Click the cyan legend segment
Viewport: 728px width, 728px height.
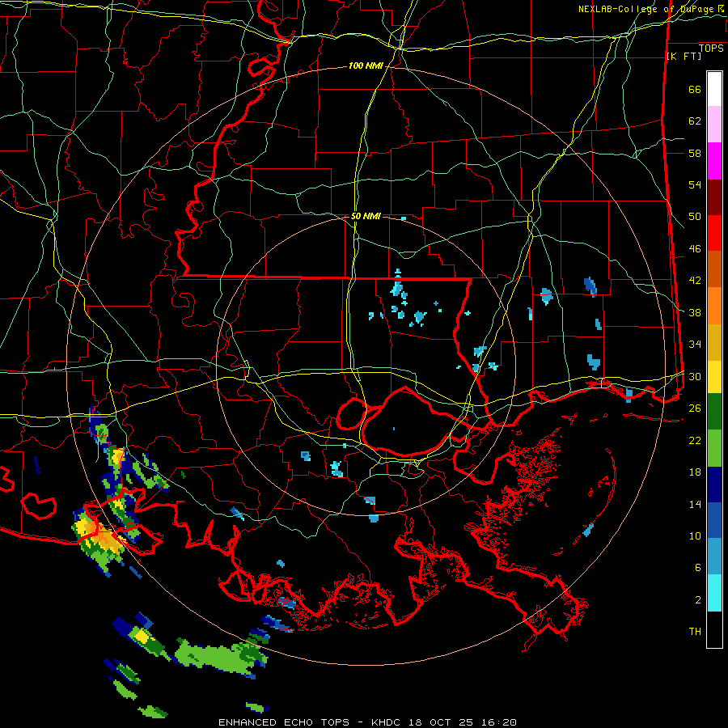coord(714,593)
